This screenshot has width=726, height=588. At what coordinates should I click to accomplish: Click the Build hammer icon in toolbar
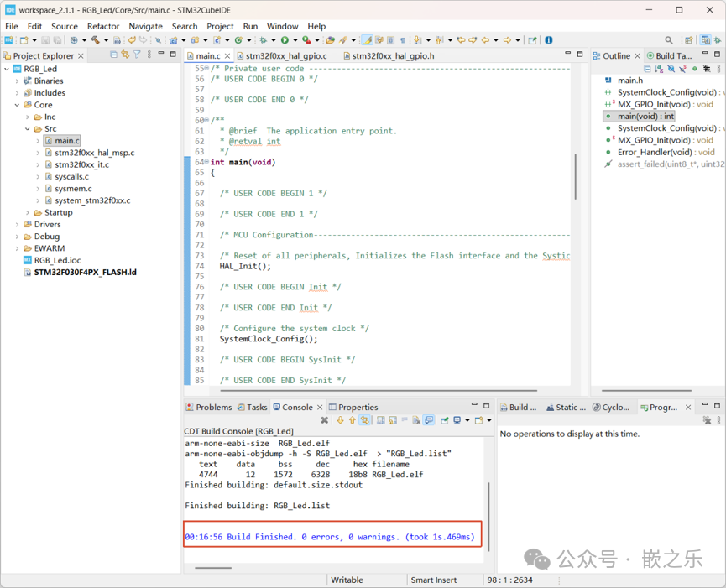click(96, 39)
